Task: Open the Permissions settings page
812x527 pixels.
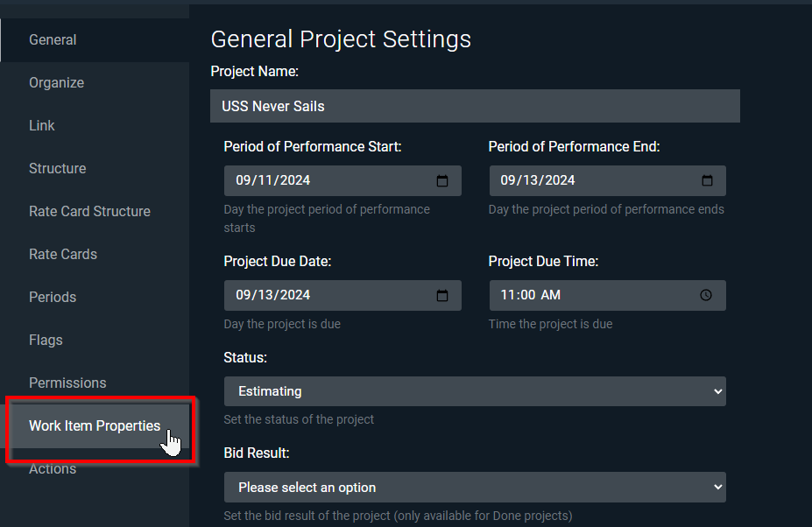Action: (x=67, y=383)
